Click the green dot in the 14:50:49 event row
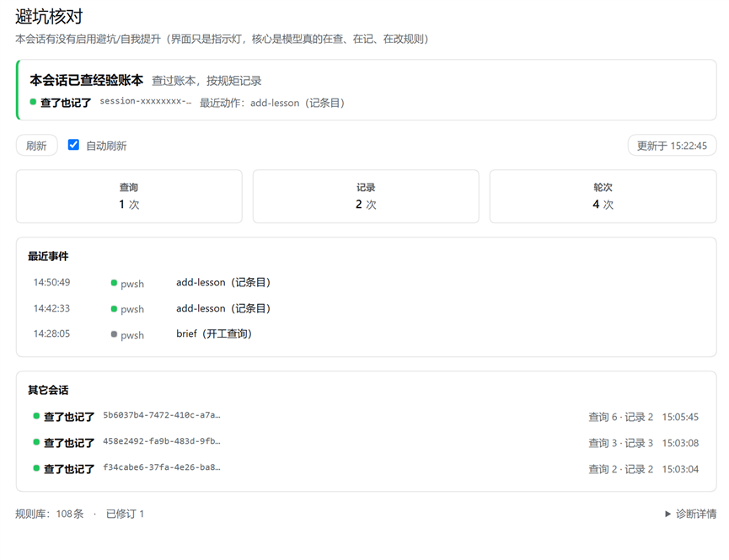The image size is (729, 560). pos(114,283)
